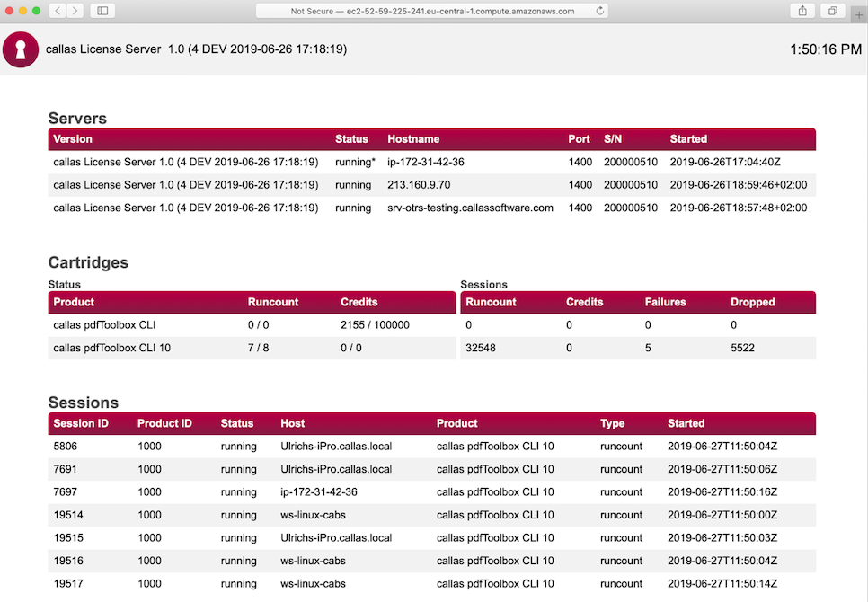Click the Servers table Version header
The width and height of the screenshot is (868, 602).
[x=73, y=139]
